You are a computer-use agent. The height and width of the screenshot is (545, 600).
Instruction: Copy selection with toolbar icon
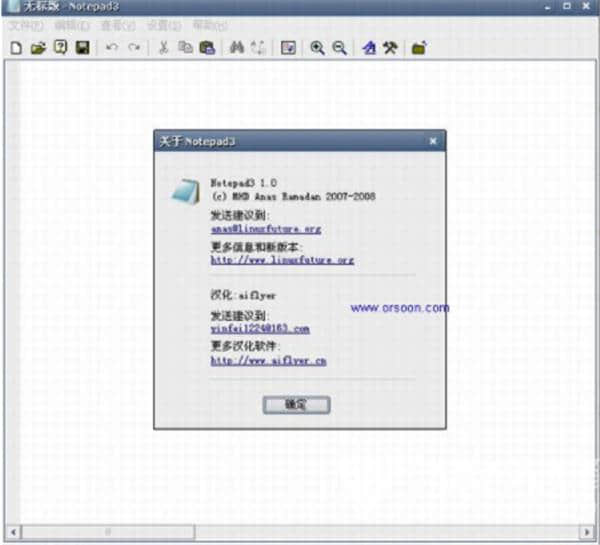pos(185,48)
